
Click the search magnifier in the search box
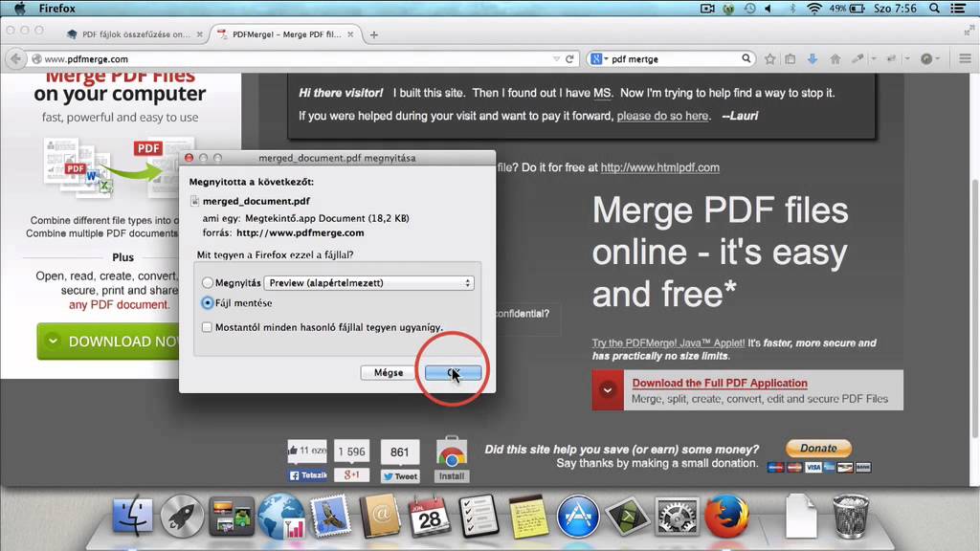[x=746, y=58]
